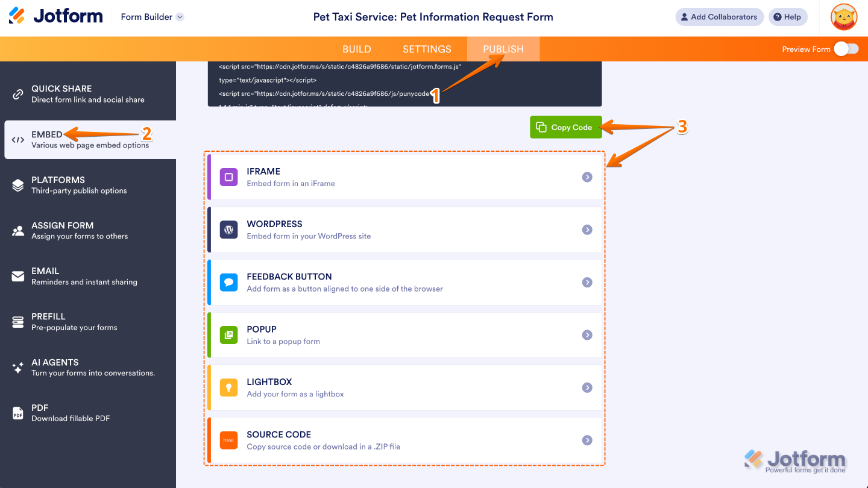Click the WordPress logo icon
The height and width of the screenshot is (488, 868).
(x=228, y=230)
